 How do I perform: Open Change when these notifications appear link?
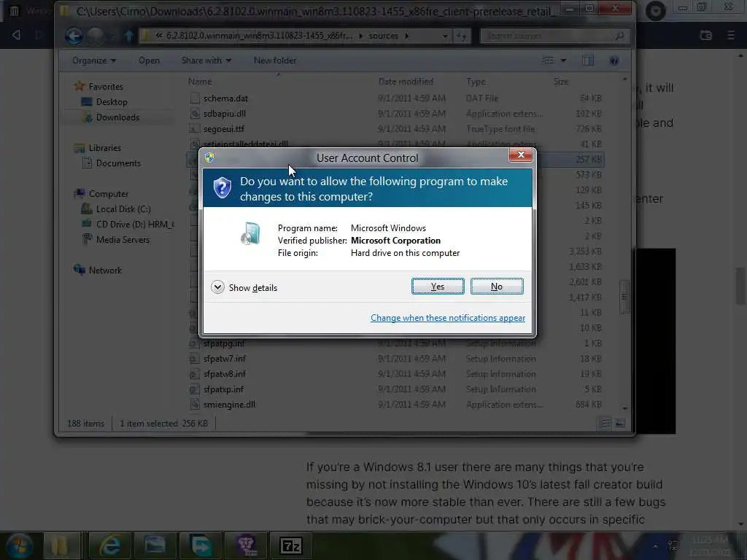tap(447, 318)
